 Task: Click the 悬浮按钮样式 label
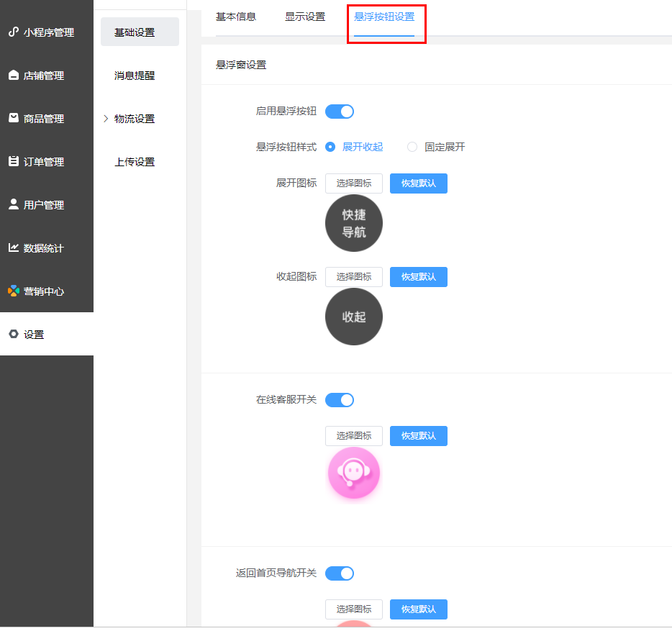[286, 147]
